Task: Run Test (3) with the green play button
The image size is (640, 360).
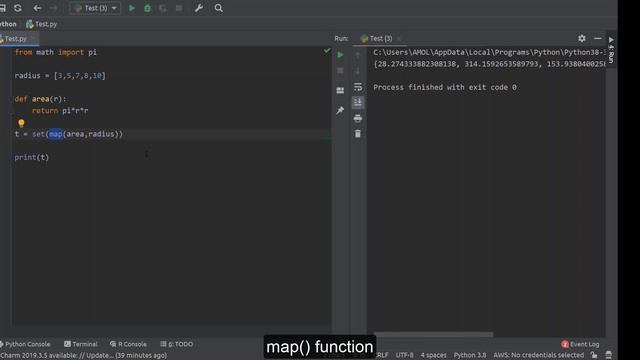Action: tap(132, 8)
